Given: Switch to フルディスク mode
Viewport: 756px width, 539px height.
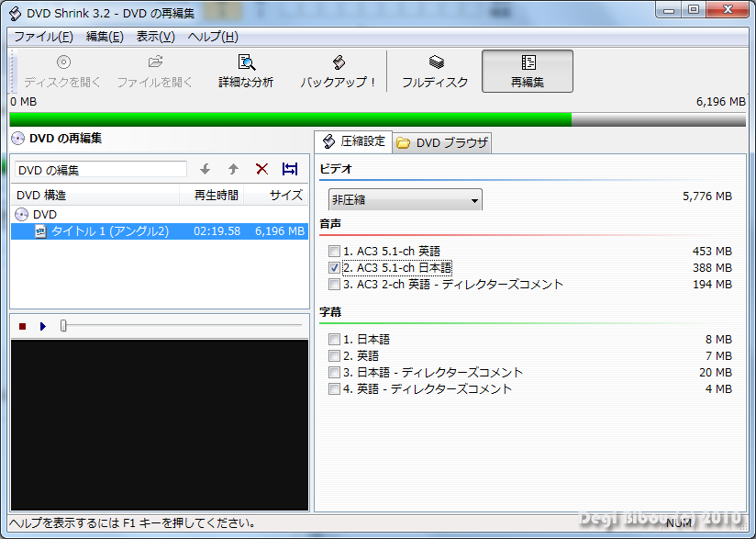Looking at the screenshot, I should (x=435, y=72).
